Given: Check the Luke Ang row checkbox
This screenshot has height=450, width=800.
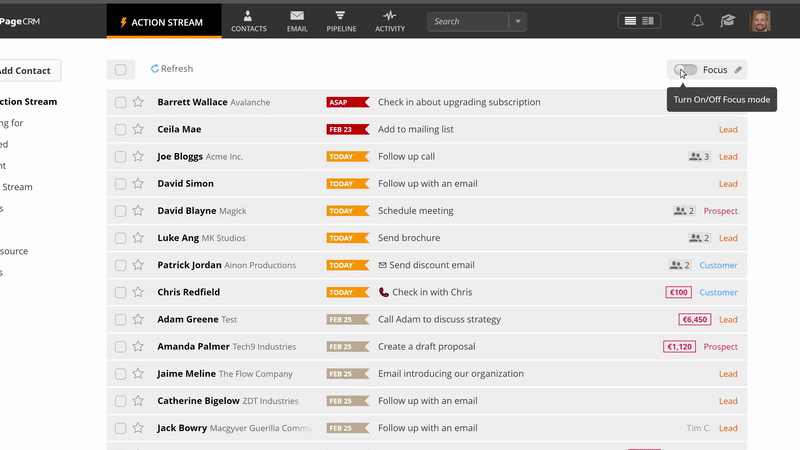Looking at the screenshot, I should 120,238.
